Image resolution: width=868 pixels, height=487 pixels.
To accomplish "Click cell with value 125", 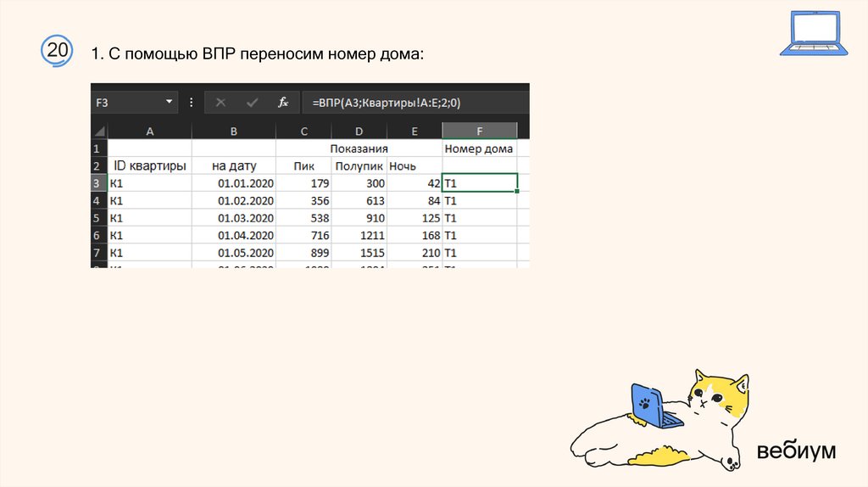I will click(x=415, y=218).
